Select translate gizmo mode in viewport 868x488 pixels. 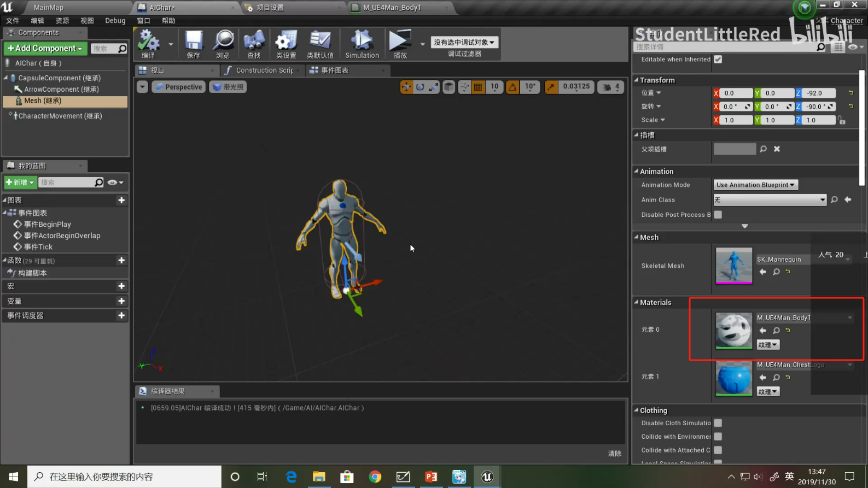point(406,87)
